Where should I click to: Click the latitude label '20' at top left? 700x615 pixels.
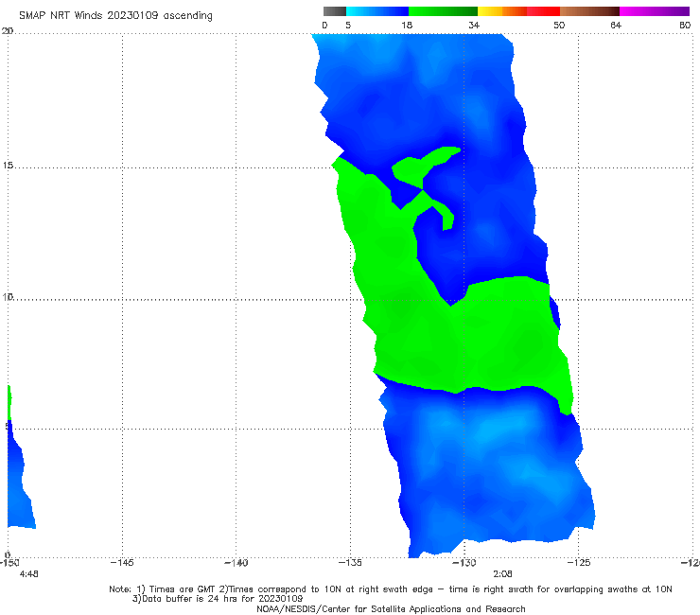(8, 31)
